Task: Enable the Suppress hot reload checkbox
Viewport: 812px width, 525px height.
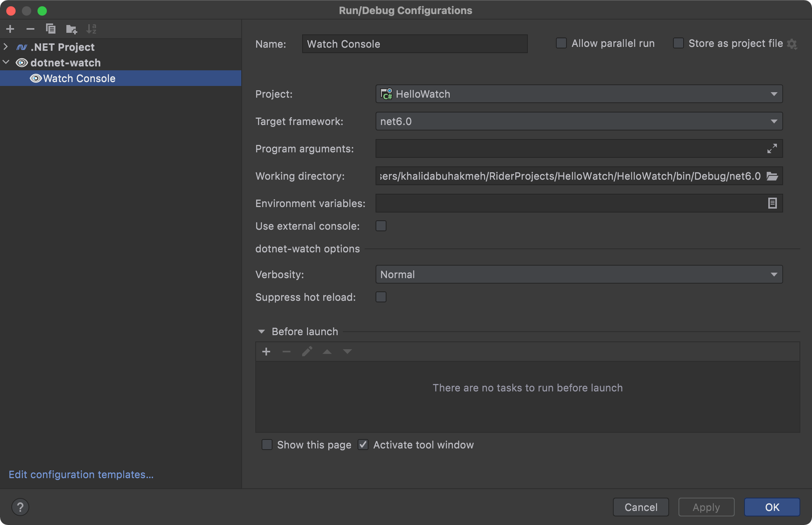Action: coord(381,297)
